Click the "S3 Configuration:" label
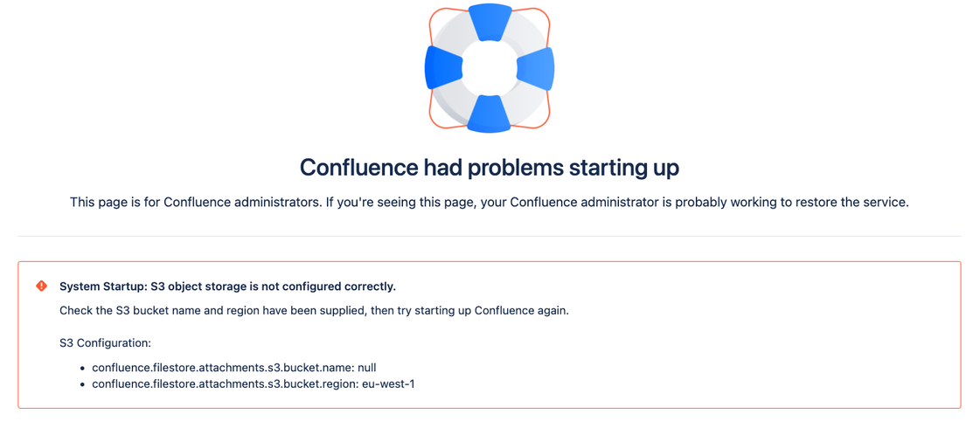980x428 pixels. point(105,343)
